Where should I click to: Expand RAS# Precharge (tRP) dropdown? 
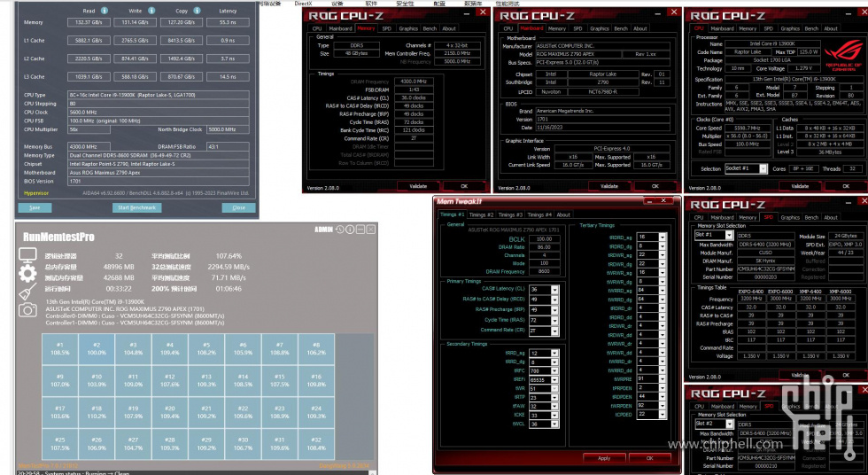pos(554,310)
